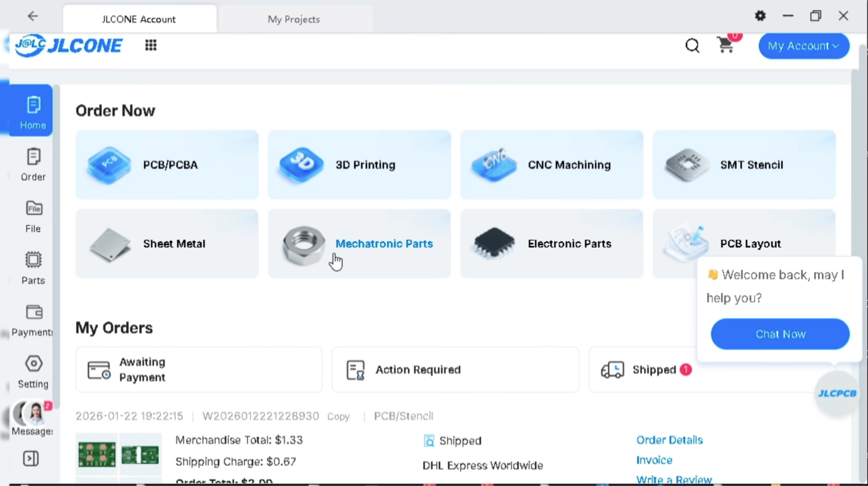Switch to the JLCONE Account tab
This screenshot has width=868, height=486.
pos(139,19)
